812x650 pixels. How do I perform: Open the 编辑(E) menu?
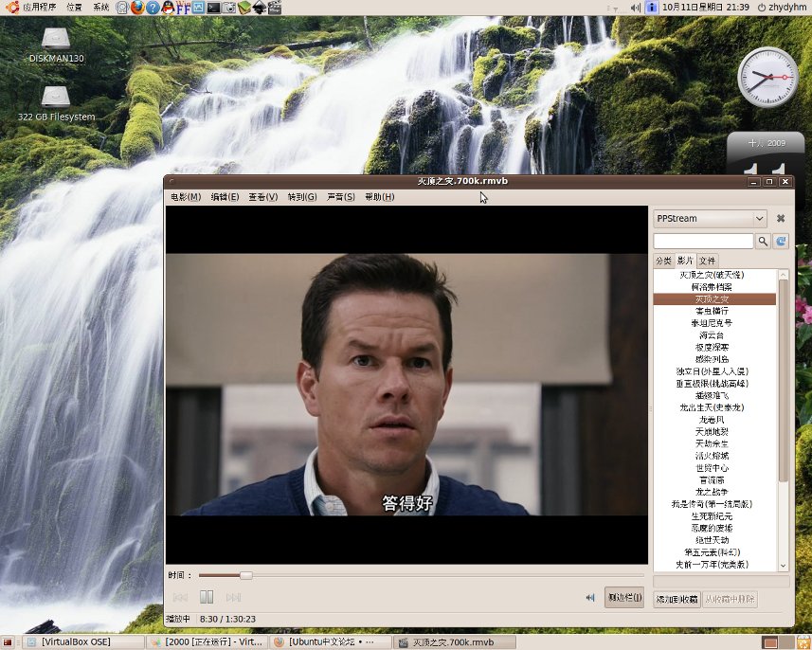(225, 197)
